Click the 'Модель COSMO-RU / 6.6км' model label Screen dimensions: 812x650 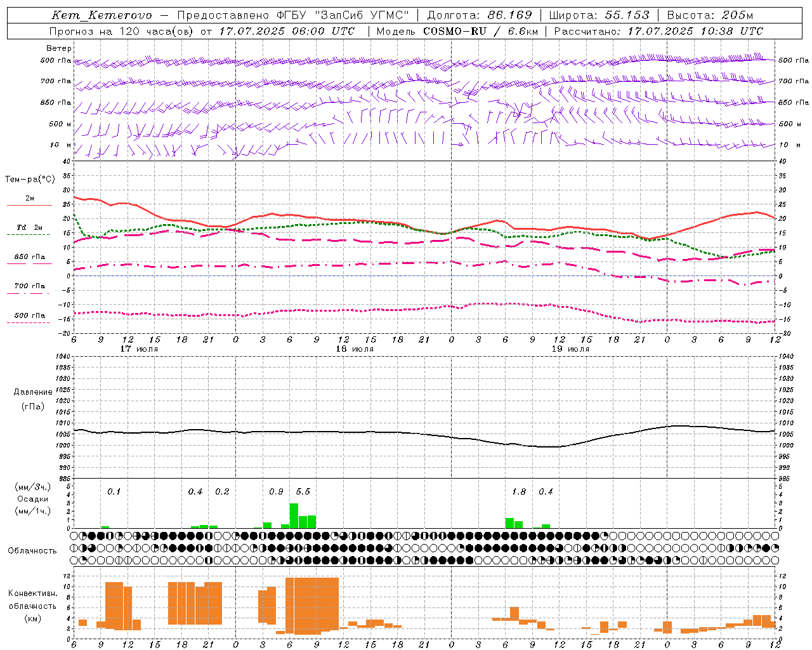click(457, 31)
